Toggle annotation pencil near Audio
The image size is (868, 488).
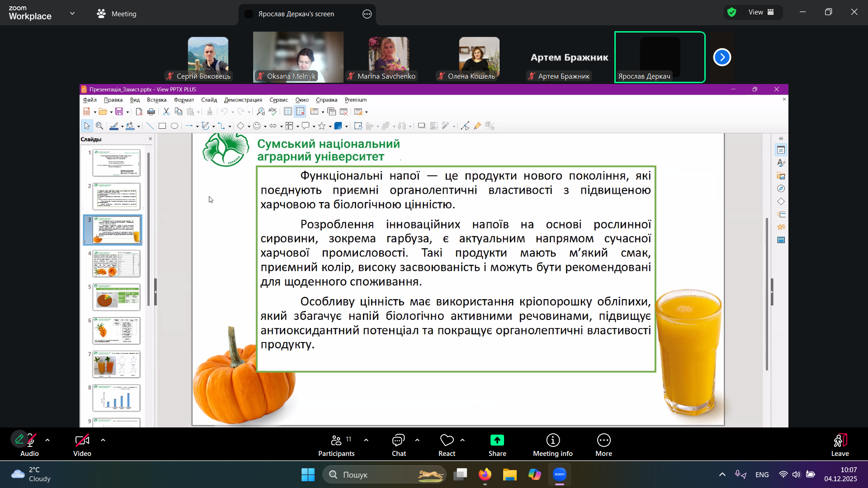(x=19, y=439)
